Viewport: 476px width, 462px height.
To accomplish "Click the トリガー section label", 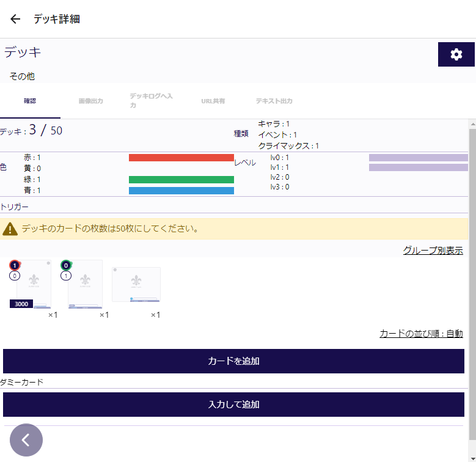I will coord(14,207).
